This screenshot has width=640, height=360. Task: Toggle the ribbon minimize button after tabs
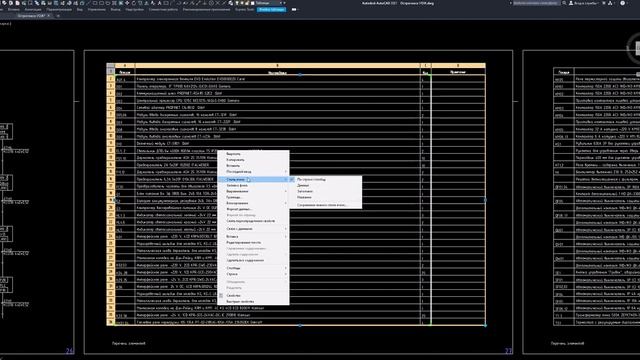[294, 9]
